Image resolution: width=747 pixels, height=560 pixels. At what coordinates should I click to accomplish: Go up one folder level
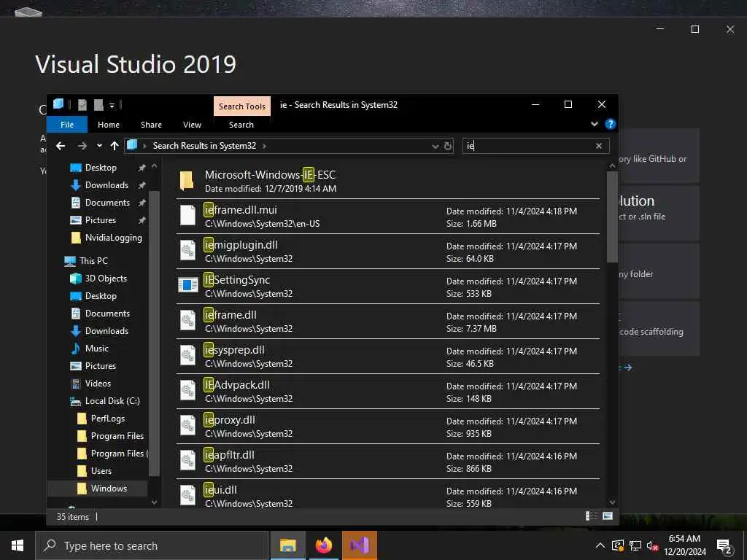(115, 146)
